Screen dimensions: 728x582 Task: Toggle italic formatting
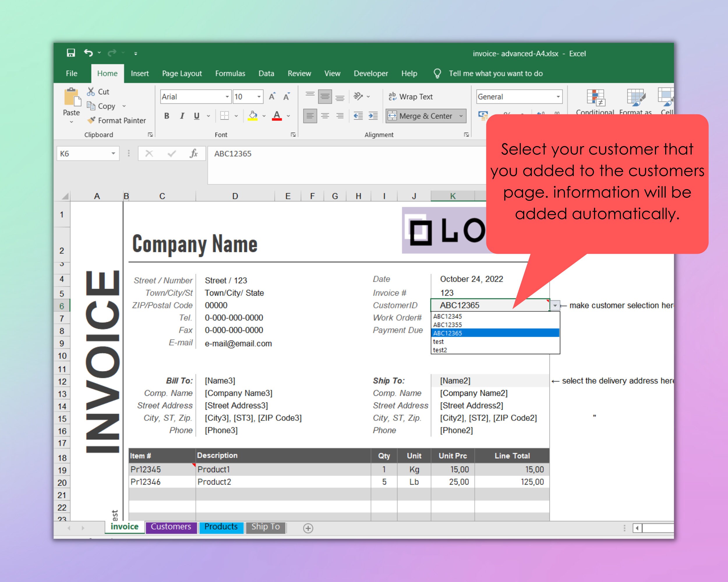(x=182, y=116)
